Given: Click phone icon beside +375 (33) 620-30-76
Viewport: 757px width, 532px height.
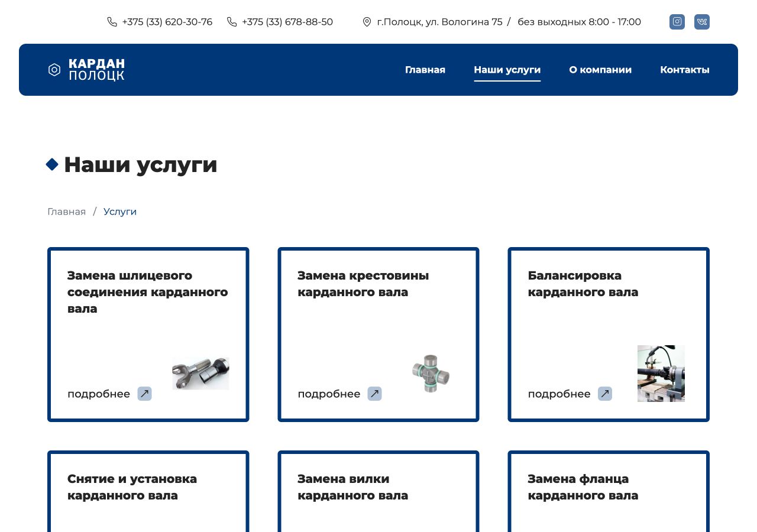Looking at the screenshot, I should click(112, 22).
